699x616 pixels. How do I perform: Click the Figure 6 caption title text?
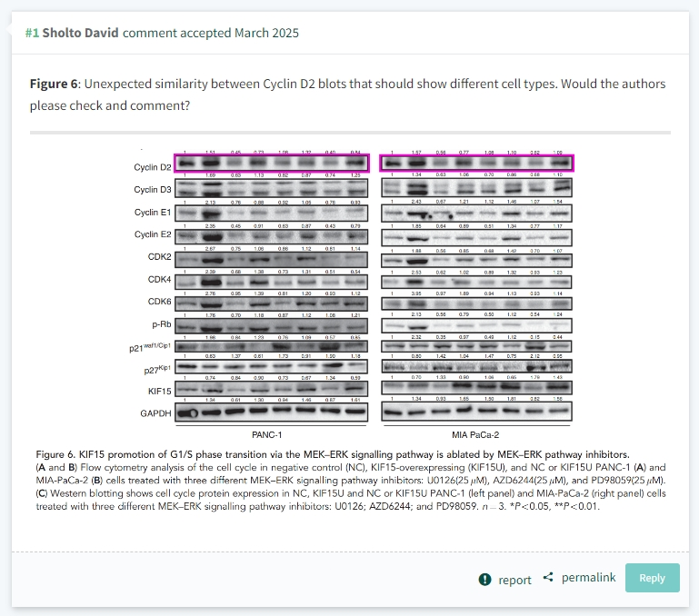[x=332, y=454]
